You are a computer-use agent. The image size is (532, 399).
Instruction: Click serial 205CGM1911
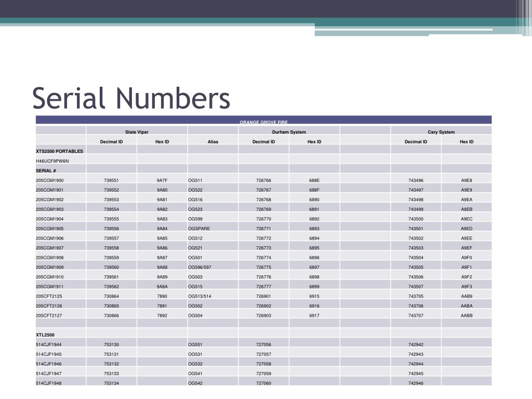(49, 287)
